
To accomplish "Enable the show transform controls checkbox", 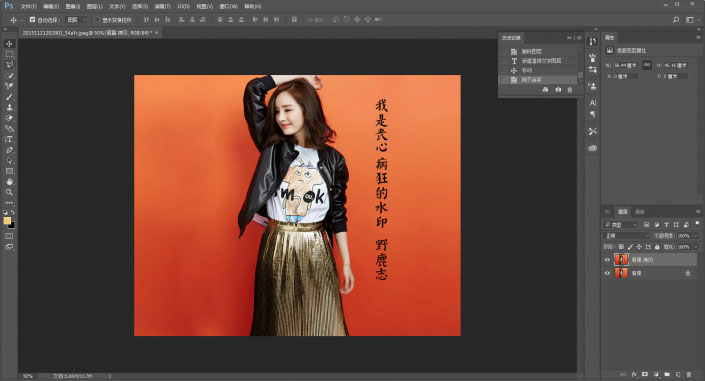I will coord(97,20).
